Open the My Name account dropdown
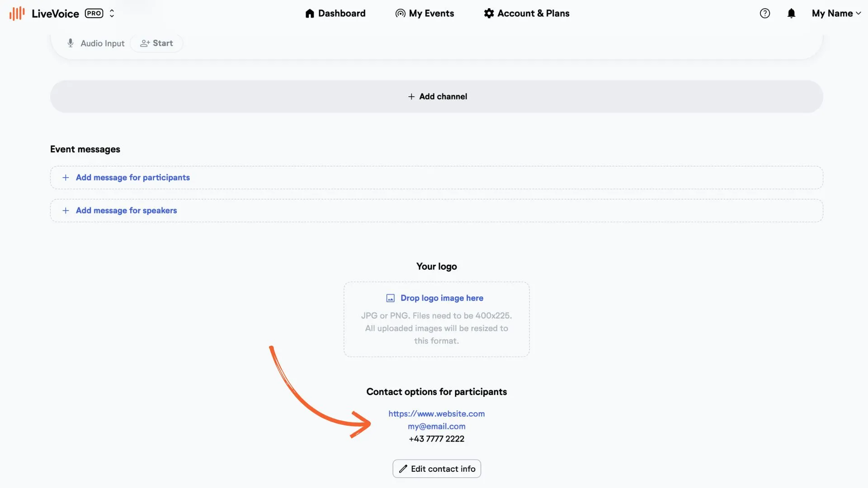The height and width of the screenshot is (488, 868). (x=836, y=14)
